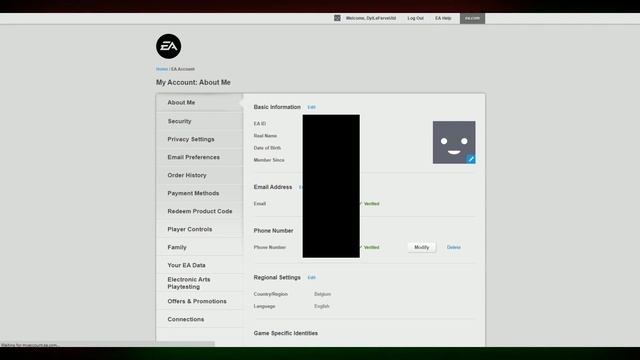Click the EA ID label

[x=260, y=123]
